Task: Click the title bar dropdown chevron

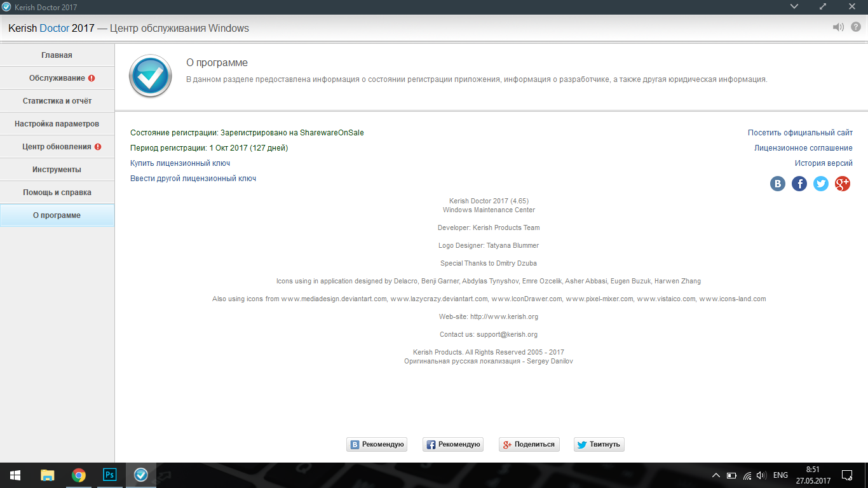Action: point(794,6)
